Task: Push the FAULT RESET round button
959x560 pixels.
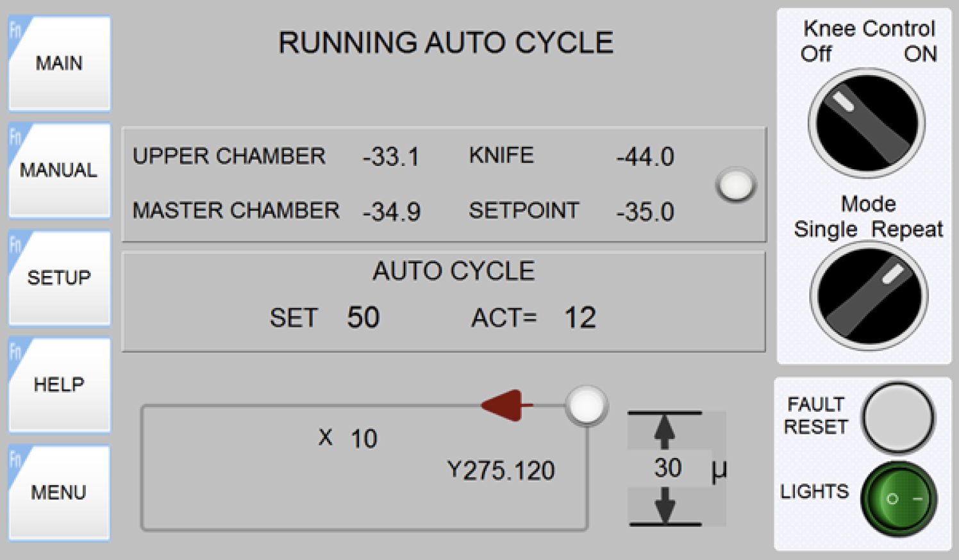Action: click(x=898, y=418)
